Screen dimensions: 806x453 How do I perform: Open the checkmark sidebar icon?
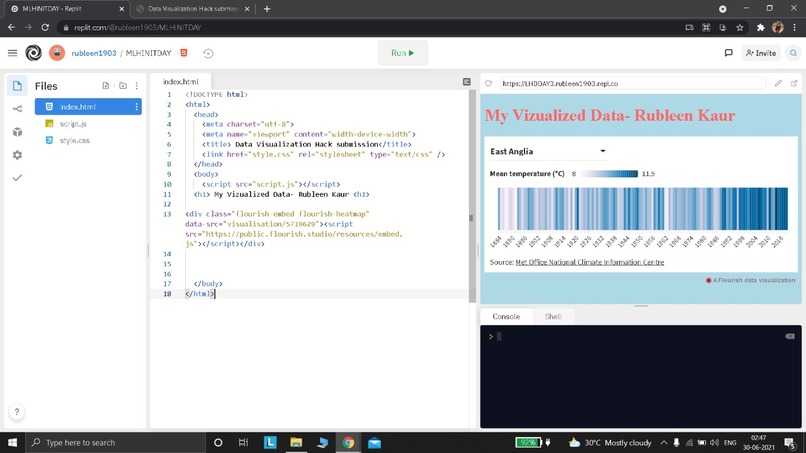tap(17, 178)
